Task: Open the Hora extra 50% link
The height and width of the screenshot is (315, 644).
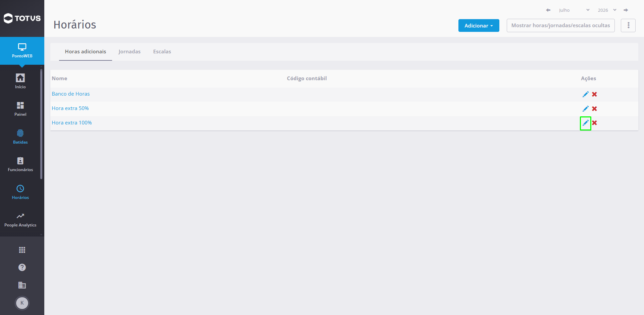Action: pyautogui.click(x=70, y=108)
